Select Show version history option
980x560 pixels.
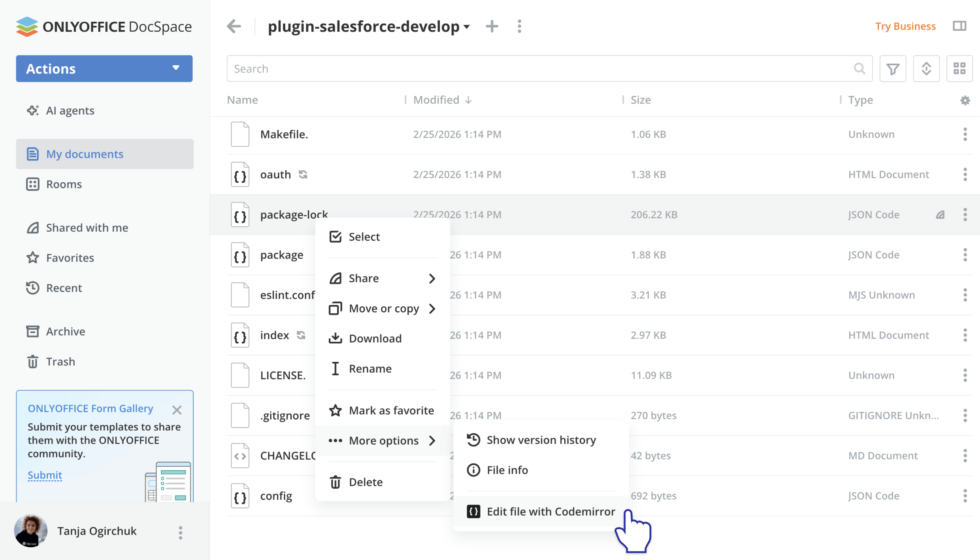(541, 440)
